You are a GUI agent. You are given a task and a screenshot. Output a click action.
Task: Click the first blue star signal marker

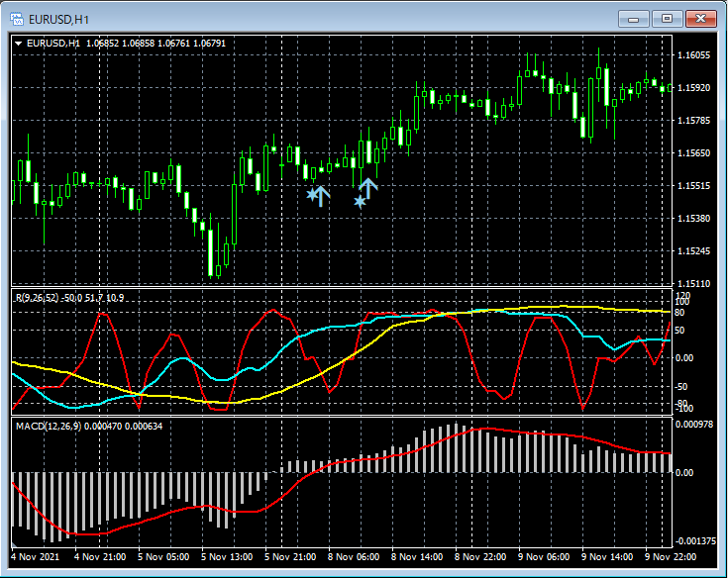312,194
